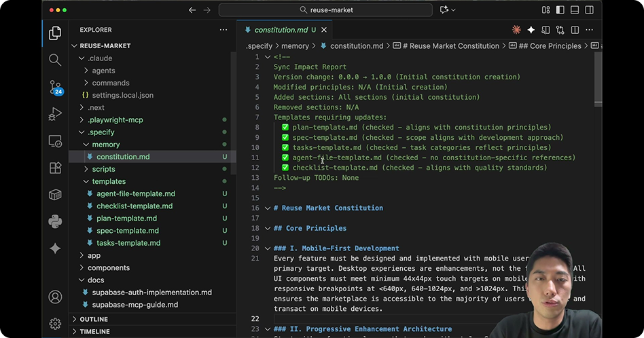Expand the scripts folder

click(103, 169)
